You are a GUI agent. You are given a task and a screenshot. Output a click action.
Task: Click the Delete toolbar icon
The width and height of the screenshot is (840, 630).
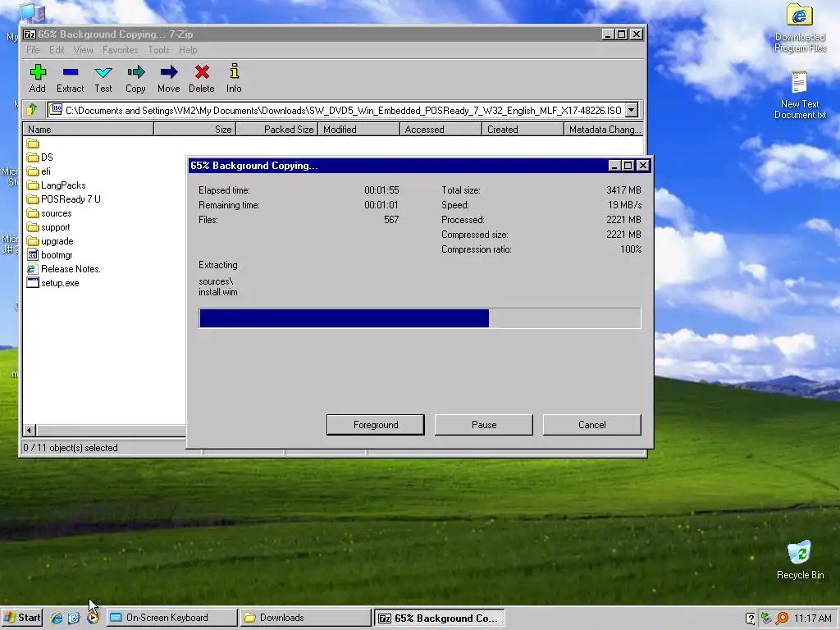pos(202,78)
